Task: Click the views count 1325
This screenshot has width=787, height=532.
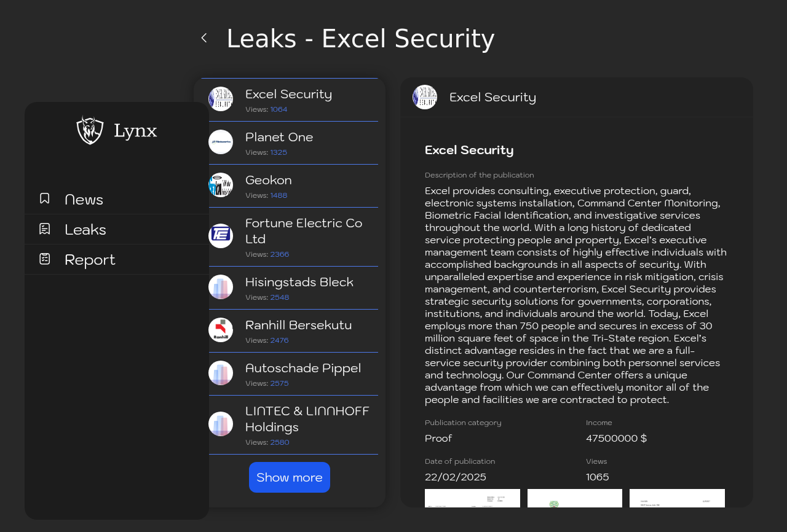Action: [279, 152]
